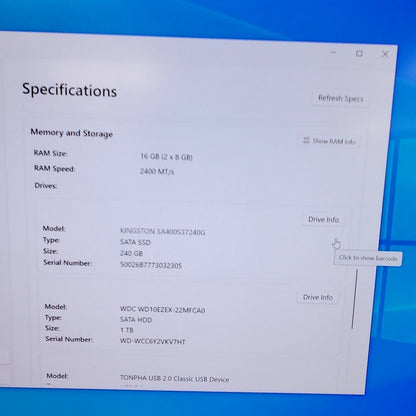This screenshot has height=416, width=416.
Task: Open Show RAM Info
Action: tap(329, 141)
